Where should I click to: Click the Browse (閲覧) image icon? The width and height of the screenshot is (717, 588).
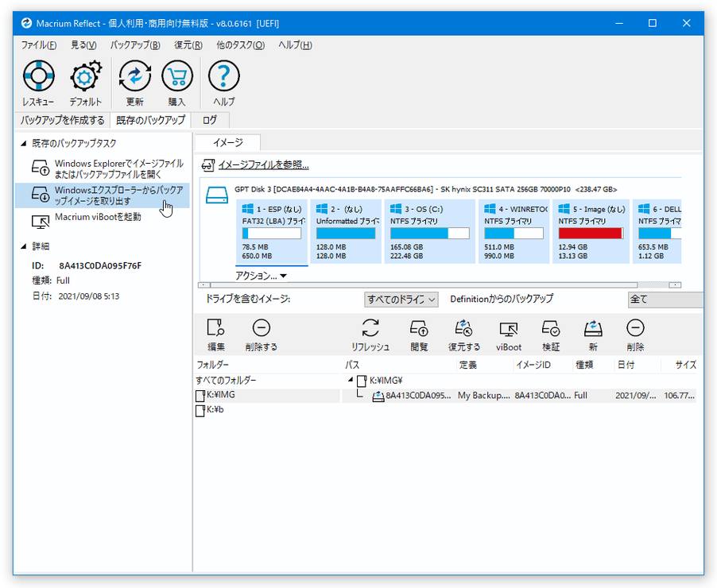pyautogui.click(x=419, y=328)
